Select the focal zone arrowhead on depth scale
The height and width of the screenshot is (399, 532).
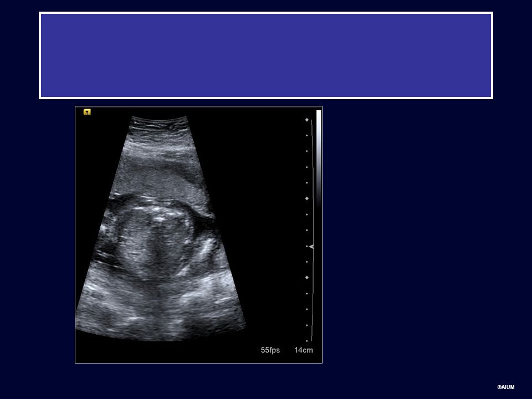(311, 247)
